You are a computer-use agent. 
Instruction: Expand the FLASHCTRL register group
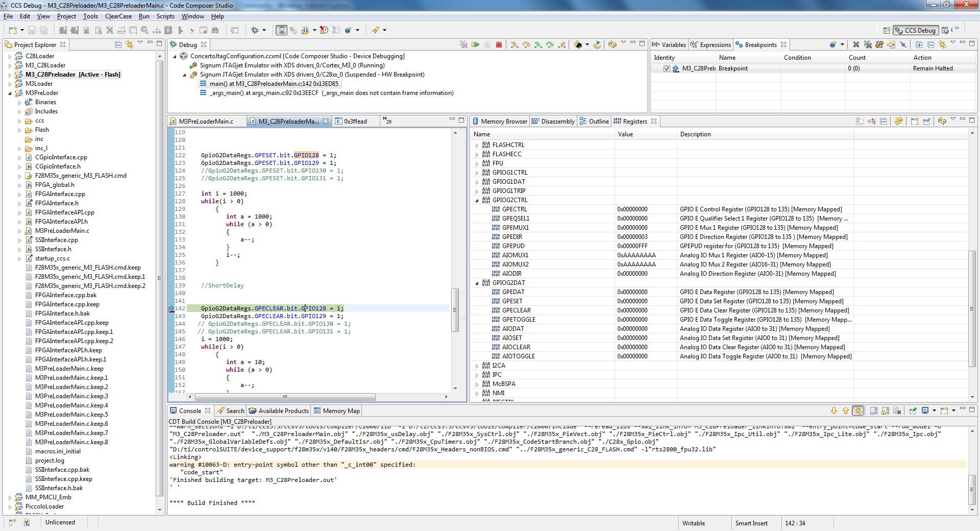[477, 145]
